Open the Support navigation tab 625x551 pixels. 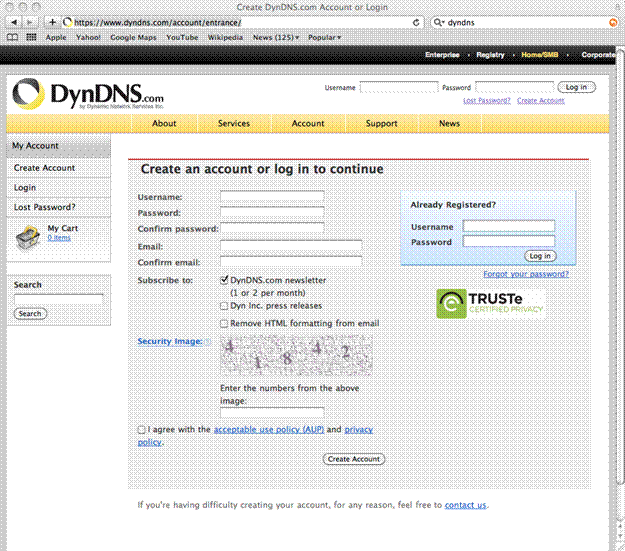click(382, 124)
